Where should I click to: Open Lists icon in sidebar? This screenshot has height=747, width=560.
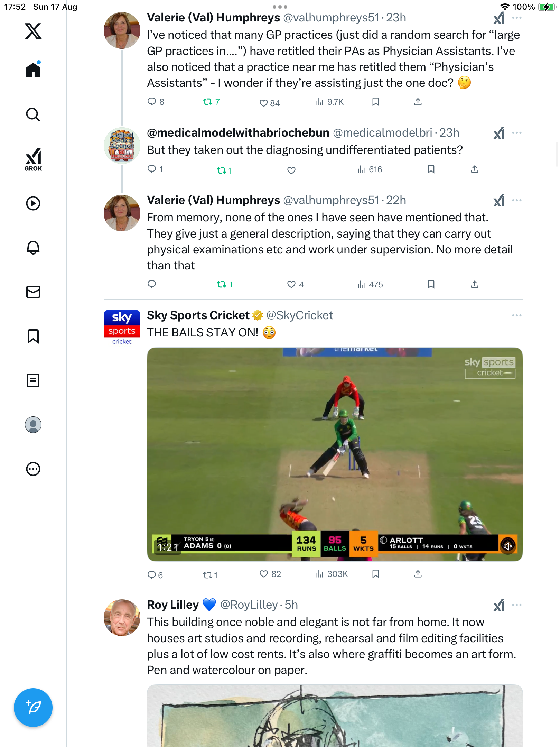[33, 380]
